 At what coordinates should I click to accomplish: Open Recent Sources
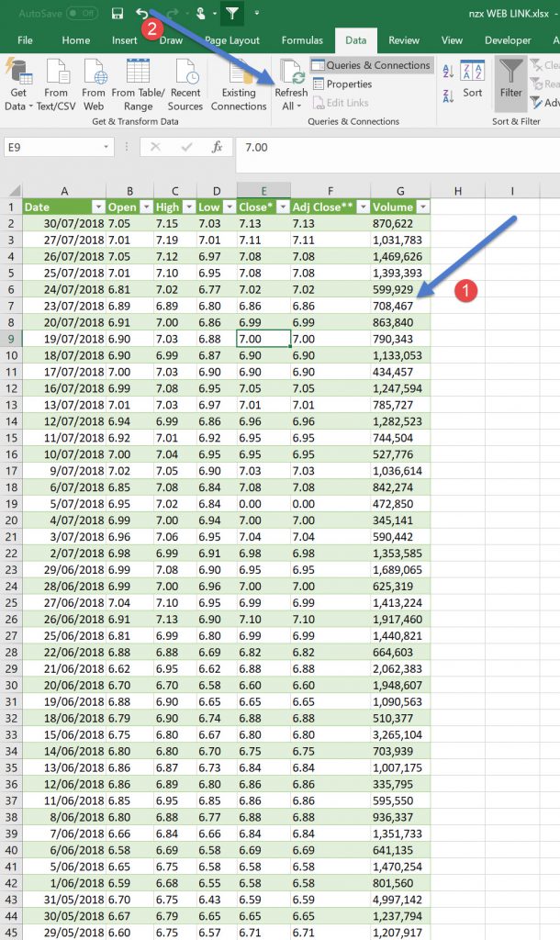click(x=185, y=83)
